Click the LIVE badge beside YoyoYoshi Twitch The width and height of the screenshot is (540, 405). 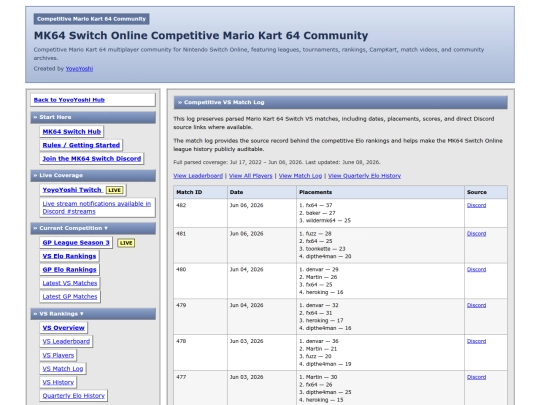pos(115,190)
